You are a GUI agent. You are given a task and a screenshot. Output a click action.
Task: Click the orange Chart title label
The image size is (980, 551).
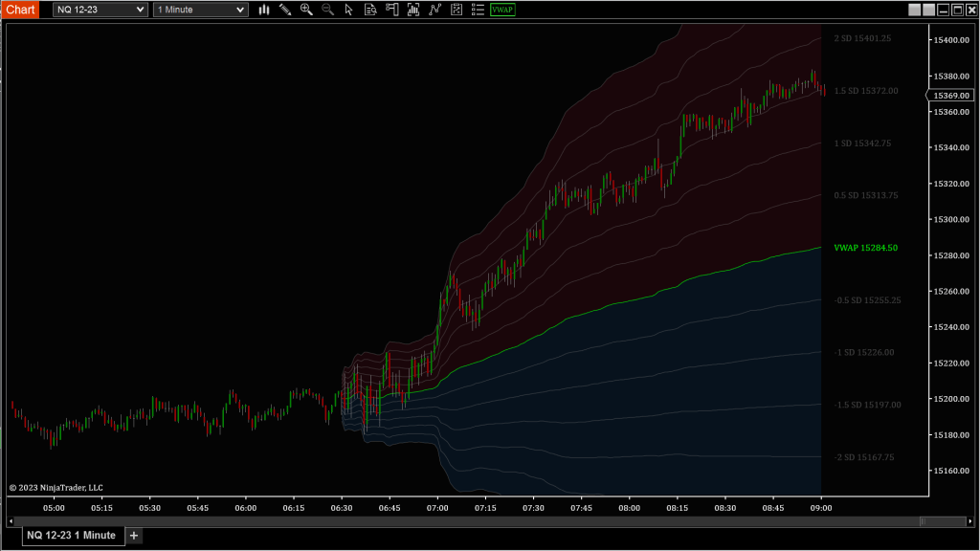pyautogui.click(x=20, y=10)
